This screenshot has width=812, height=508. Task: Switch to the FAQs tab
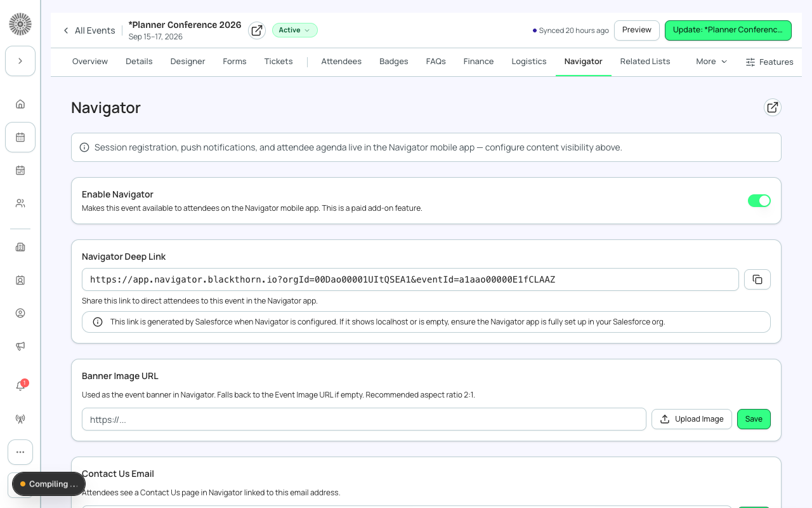coord(436,62)
